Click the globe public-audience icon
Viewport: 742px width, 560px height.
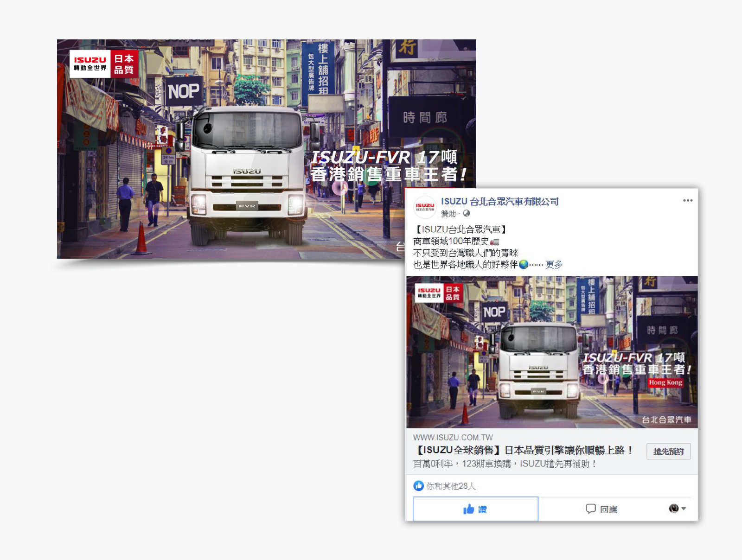pyautogui.click(x=467, y=213)
